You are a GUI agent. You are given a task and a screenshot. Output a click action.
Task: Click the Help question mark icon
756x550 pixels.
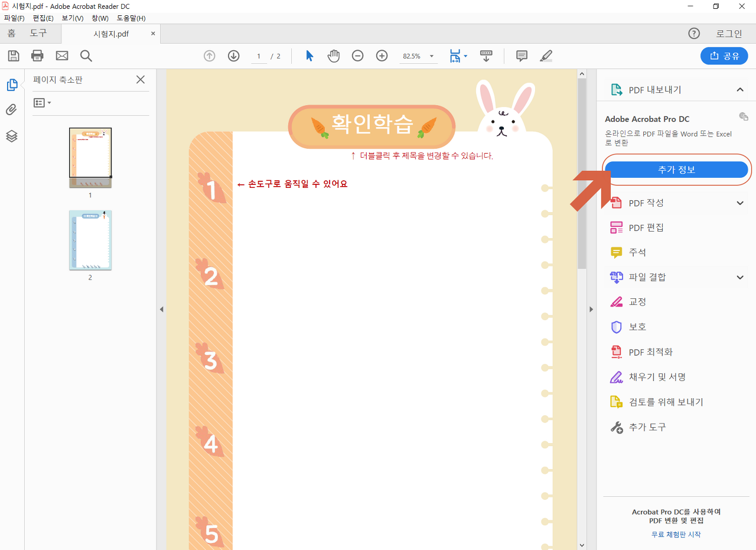[x=694, y=34]
